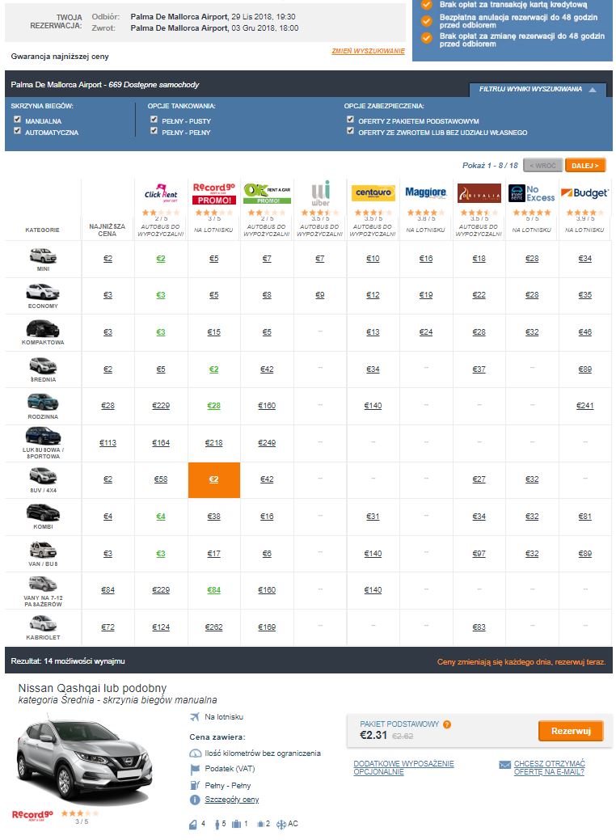
Task: Click the Record go logo under Nissan Qashqai
Action: (x=32, y=816)
